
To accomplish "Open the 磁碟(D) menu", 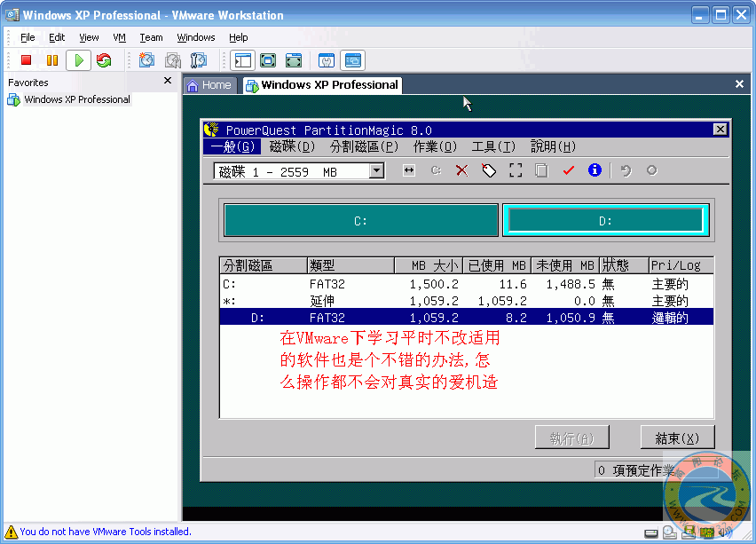I will coord(292,146).
